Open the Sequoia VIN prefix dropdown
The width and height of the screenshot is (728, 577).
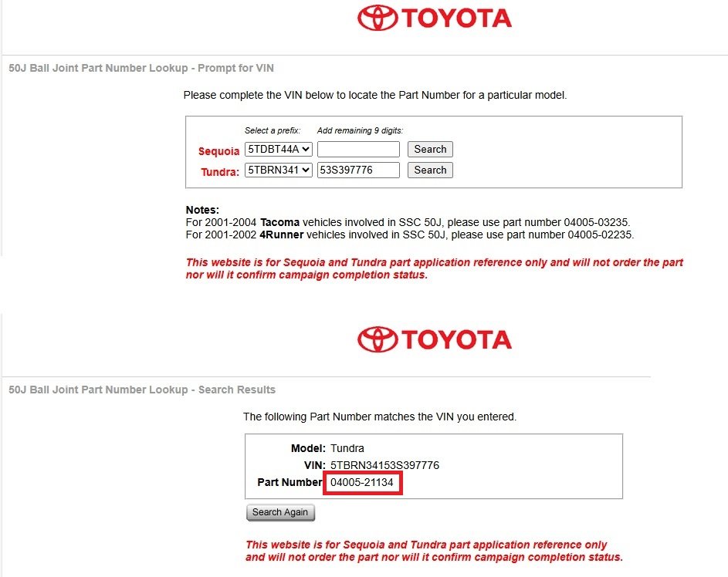pyautogui.click(x=279, y=150)
